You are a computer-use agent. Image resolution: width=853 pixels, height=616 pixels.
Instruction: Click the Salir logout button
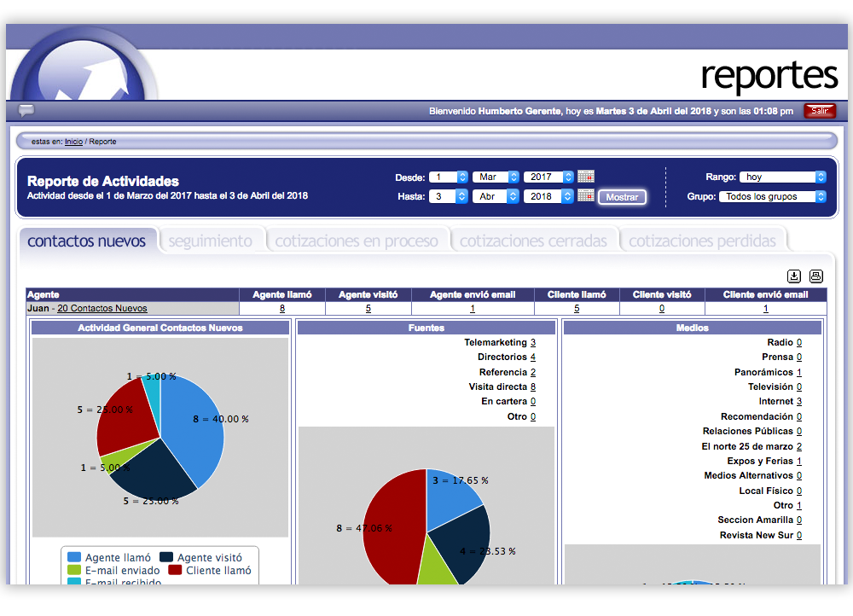tap(819, 111)
